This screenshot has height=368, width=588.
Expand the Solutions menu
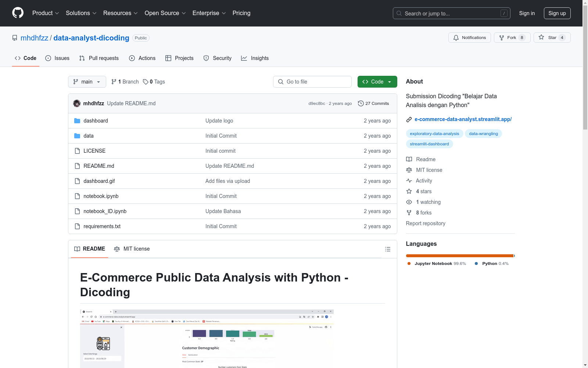[81, 13]
